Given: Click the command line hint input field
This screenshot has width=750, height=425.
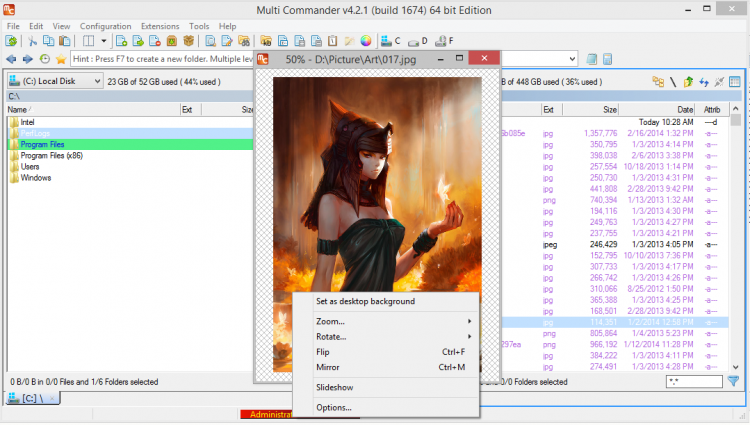Looking at the screenshot, I should 162,59.
